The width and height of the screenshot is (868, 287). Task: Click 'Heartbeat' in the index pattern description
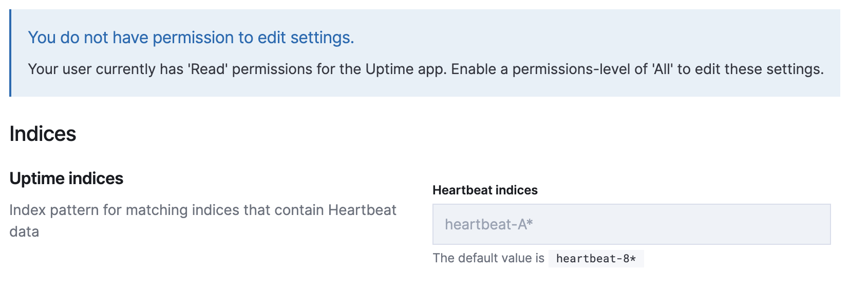pyautogui.click(x=362, y=210)
